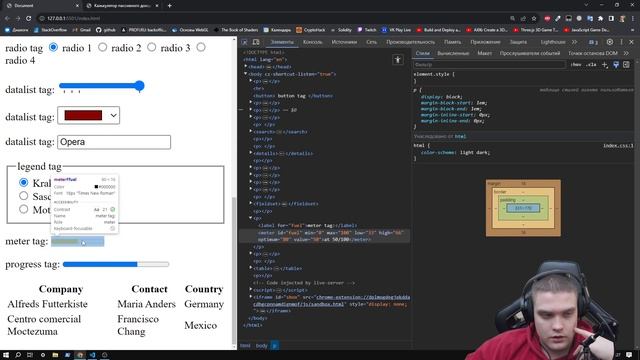Click the red extension icon in toolbar
The height and width of the screenshot is (360, 640).
[x=547, y=18]
